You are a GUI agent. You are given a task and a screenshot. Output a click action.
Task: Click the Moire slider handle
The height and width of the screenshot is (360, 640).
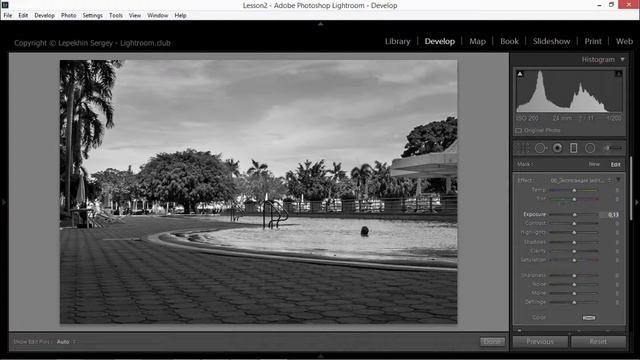tap(574, 293)
